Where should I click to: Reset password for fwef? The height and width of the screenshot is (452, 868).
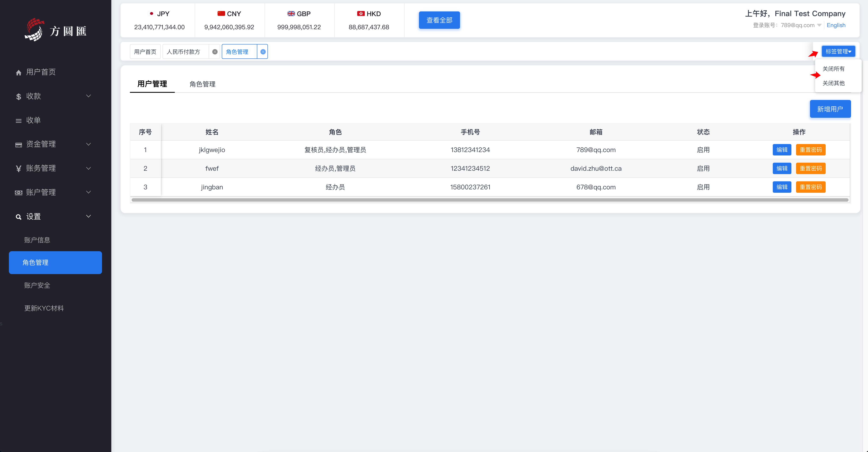[x=810, y=168]
